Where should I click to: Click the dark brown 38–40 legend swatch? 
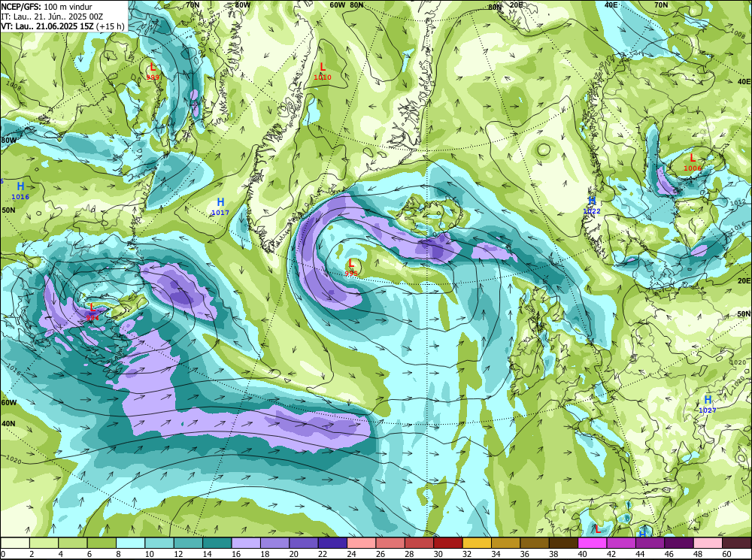[x=563, y=543]
